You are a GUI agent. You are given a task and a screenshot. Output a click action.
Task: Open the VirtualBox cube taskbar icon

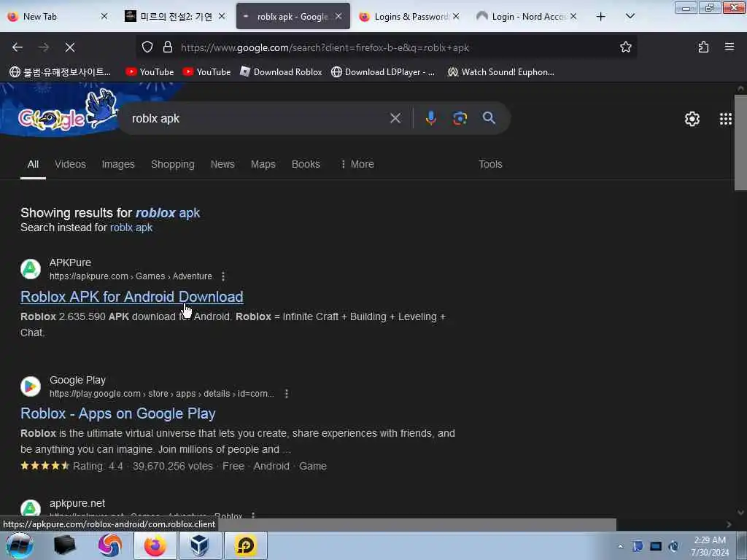pyautogui.click(x=199, y=545)
